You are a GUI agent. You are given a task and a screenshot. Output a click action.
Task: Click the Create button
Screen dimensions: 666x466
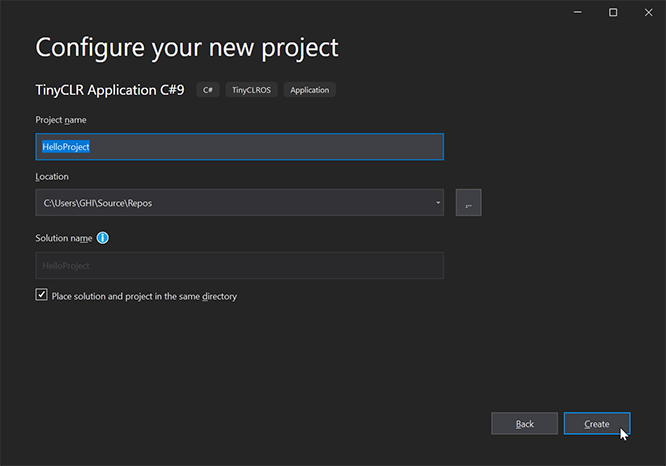597,424
